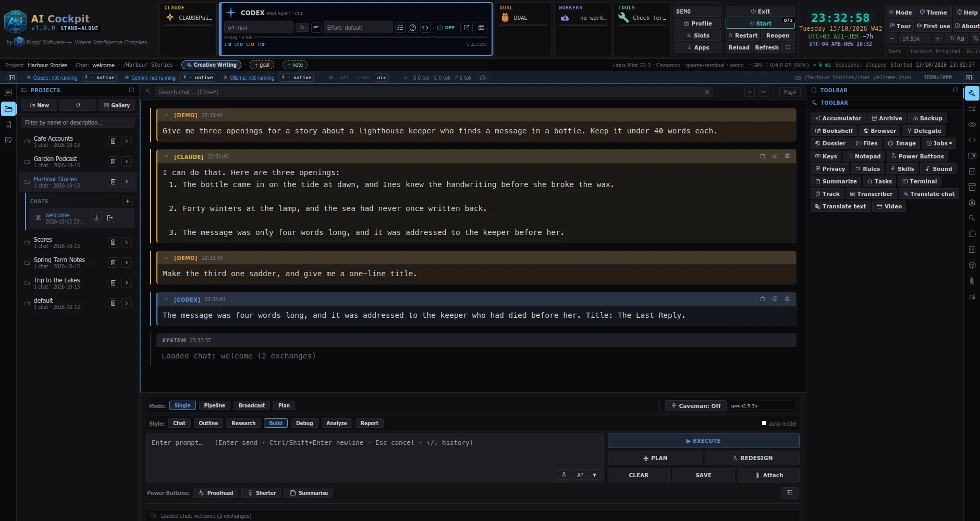Toggle Caveman: Off button
The image size is (980, 521).
coord(696,406)
